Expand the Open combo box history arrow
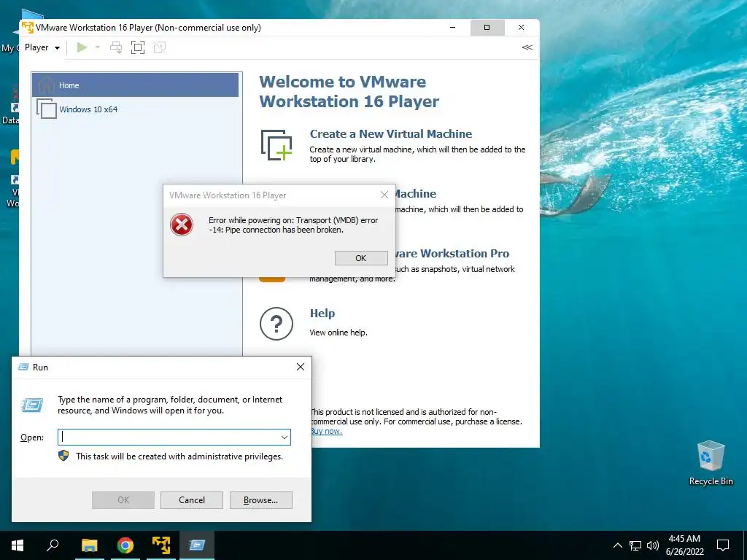The height and width of the screenshot is (560, 747). click(x=285, y=437)
